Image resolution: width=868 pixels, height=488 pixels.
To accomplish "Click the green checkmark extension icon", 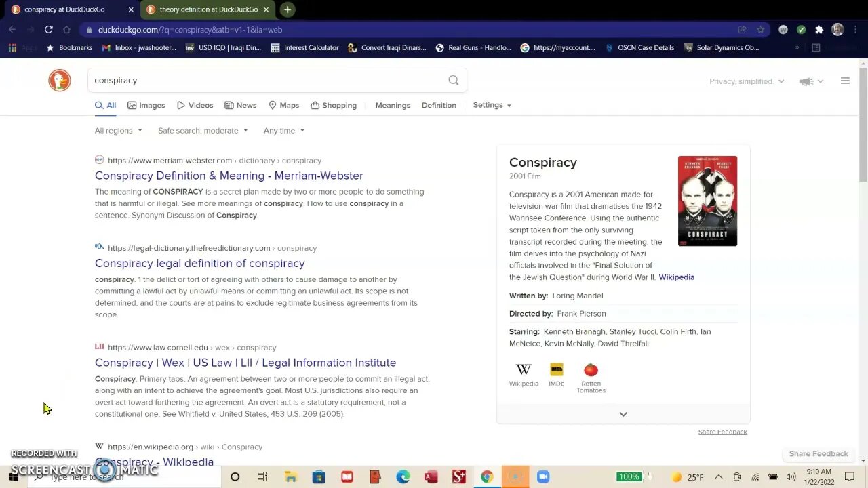I will tap(802, 30).
